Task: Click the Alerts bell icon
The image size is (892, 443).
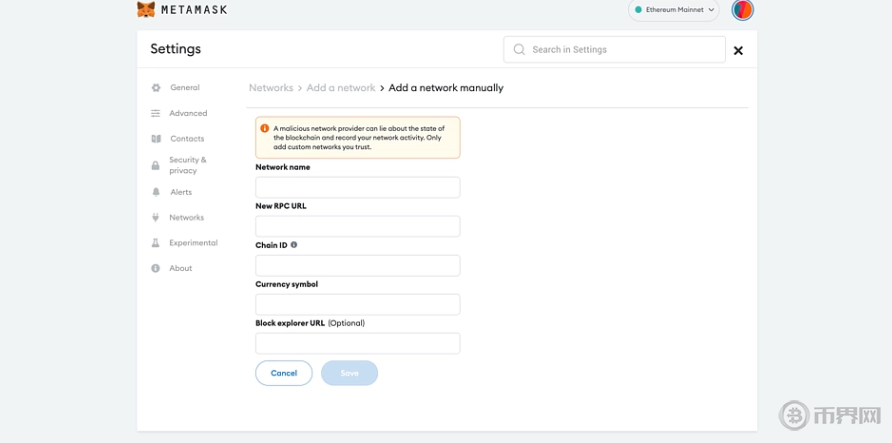Action: 156,192
